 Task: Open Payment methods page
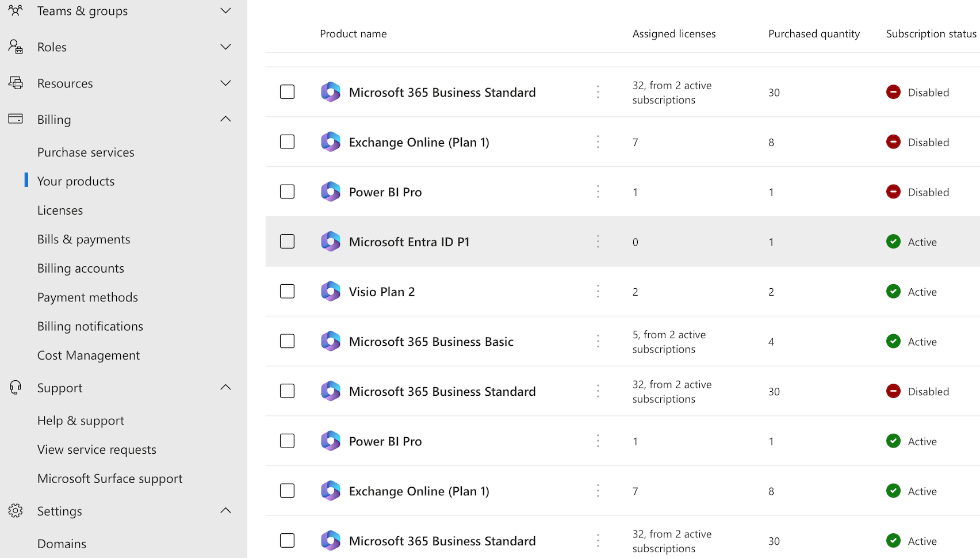87,297
